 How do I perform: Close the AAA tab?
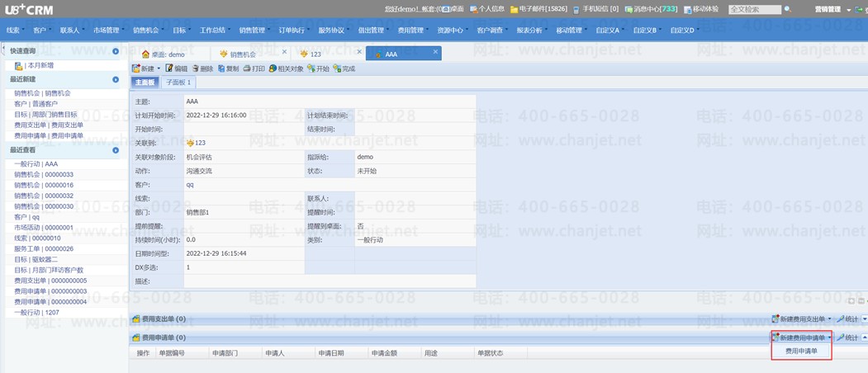(x=436, y=52)
